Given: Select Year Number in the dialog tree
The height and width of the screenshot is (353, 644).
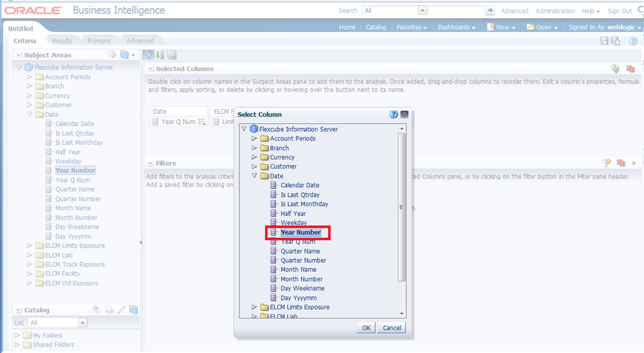Looking at the screenshot, I should click(x=301, y=232).
